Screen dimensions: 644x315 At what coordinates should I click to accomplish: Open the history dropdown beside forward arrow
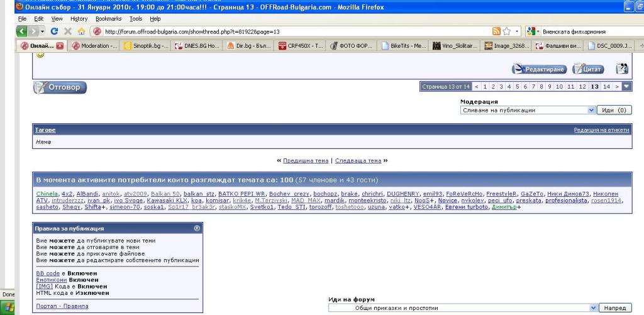pos(42,31)
